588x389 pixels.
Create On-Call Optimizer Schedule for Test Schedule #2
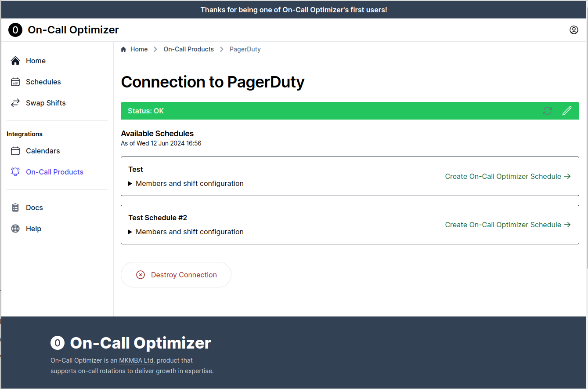coord(508,225)
